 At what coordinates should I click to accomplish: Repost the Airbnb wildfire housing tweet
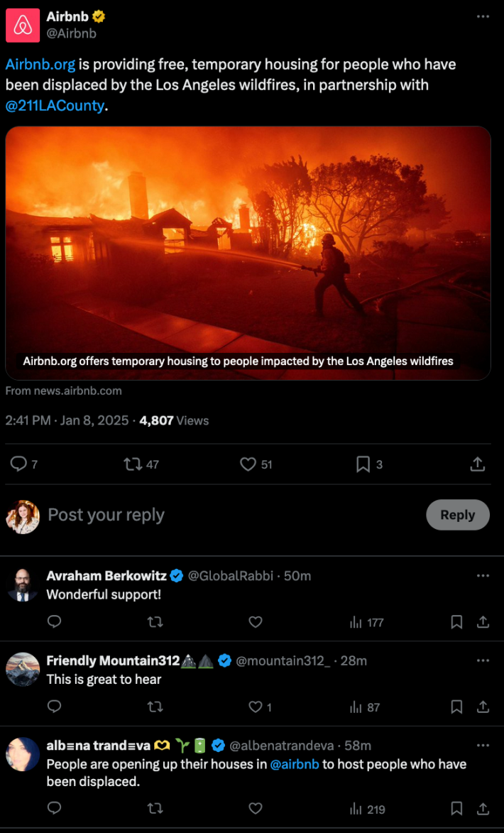point(131,464)
